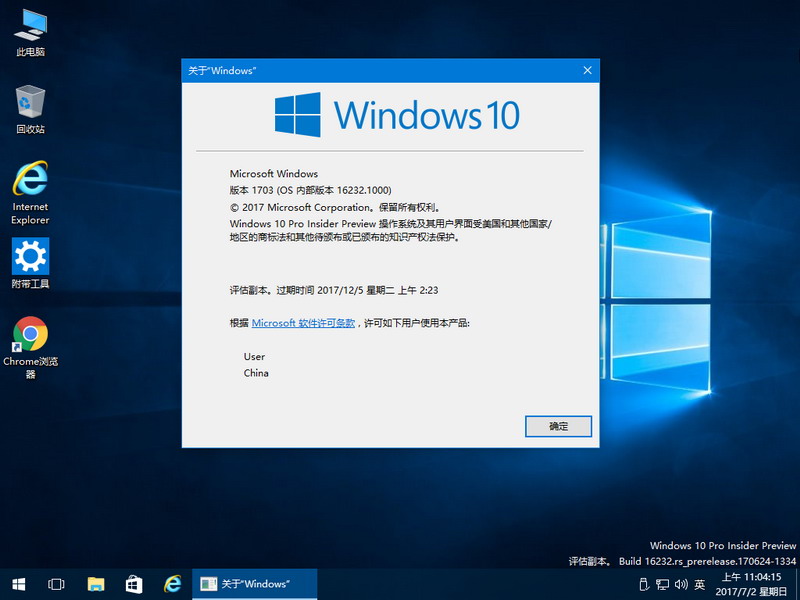Click the 'Microsoft Windows' heading text

pos(273,174)
